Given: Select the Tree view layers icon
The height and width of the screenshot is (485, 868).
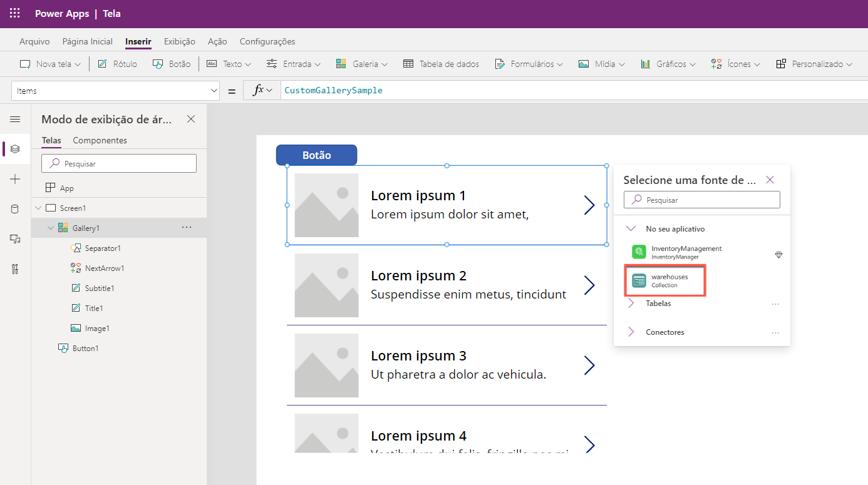Looking at the screenshot, I should [x=15, y=149].
